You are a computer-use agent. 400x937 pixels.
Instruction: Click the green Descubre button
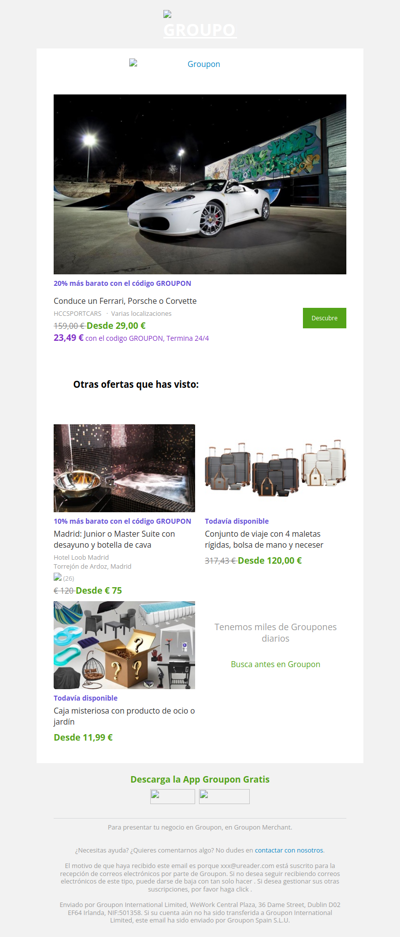pyautogui.click(x=324, y=318)
